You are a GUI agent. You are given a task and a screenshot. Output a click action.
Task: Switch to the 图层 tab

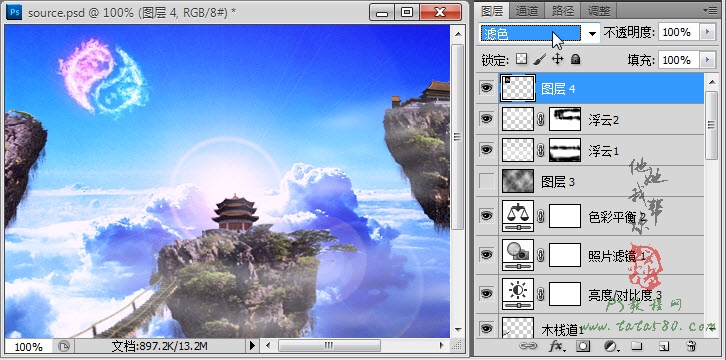click(x=492, y=10)
